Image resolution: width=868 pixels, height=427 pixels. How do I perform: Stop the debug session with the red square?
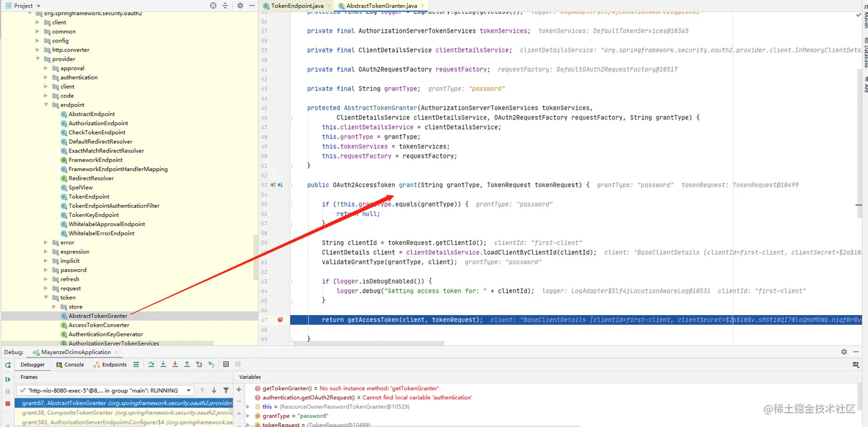tap(8, 403)
